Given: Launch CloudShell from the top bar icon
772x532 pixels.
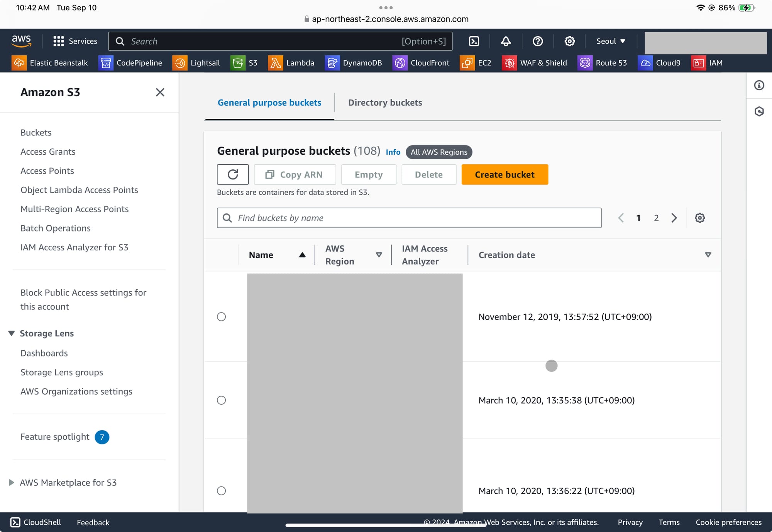Looking at the screenshot, I should (474, 41).
